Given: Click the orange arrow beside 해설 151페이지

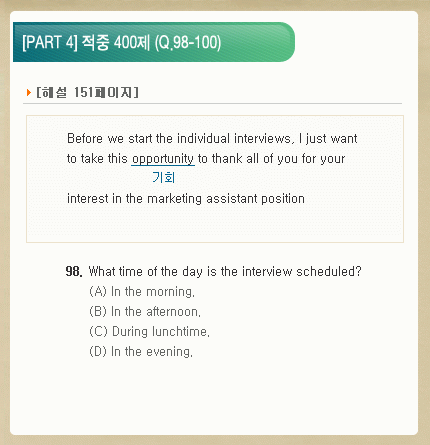Looking at the screenshot, I should coord(29,92).
